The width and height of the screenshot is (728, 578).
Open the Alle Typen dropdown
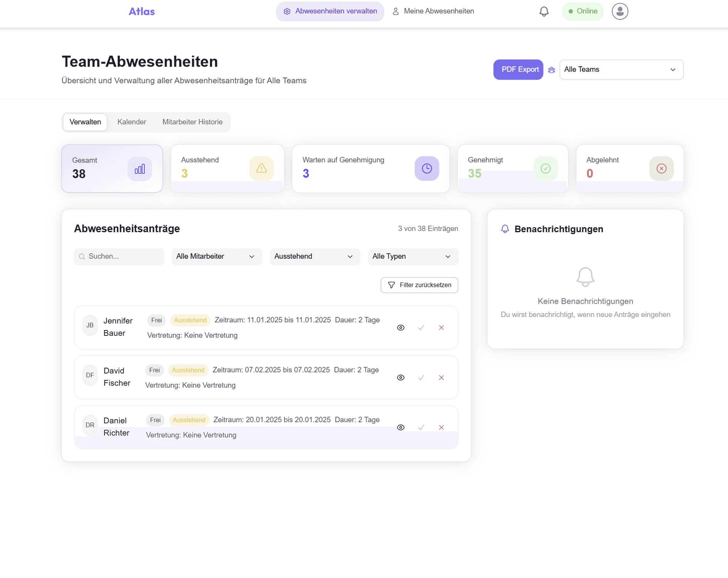click(x=413, y=256)
